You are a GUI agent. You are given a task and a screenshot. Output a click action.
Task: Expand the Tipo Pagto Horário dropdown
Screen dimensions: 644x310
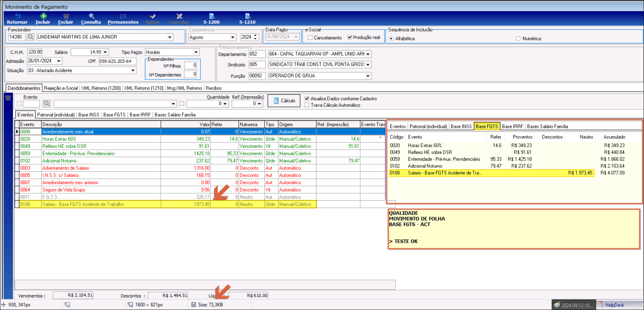[196, 52]
